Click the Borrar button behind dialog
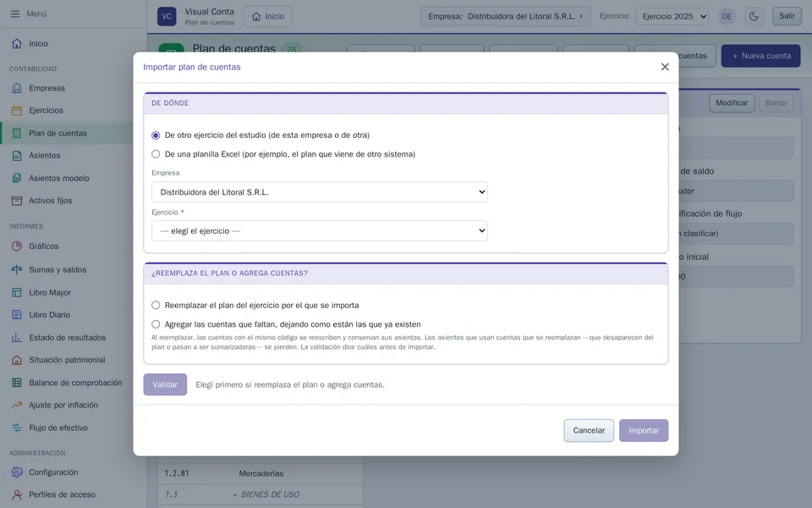 (776, 102)
